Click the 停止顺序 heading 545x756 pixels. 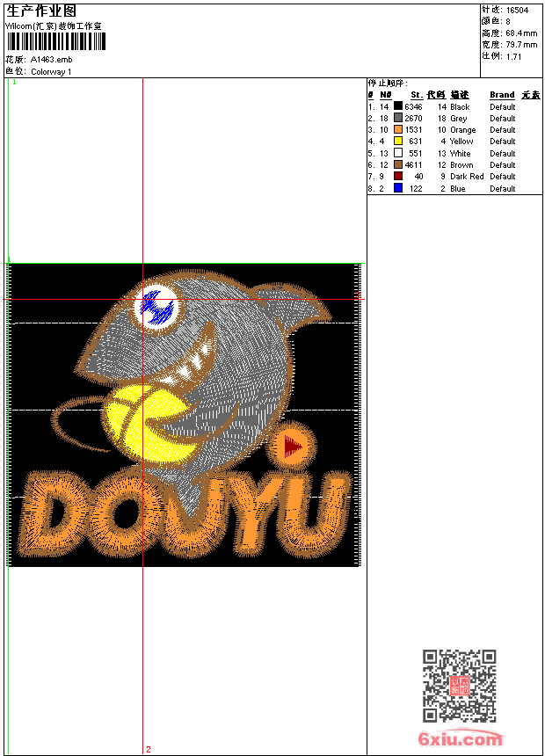point(389,83)
